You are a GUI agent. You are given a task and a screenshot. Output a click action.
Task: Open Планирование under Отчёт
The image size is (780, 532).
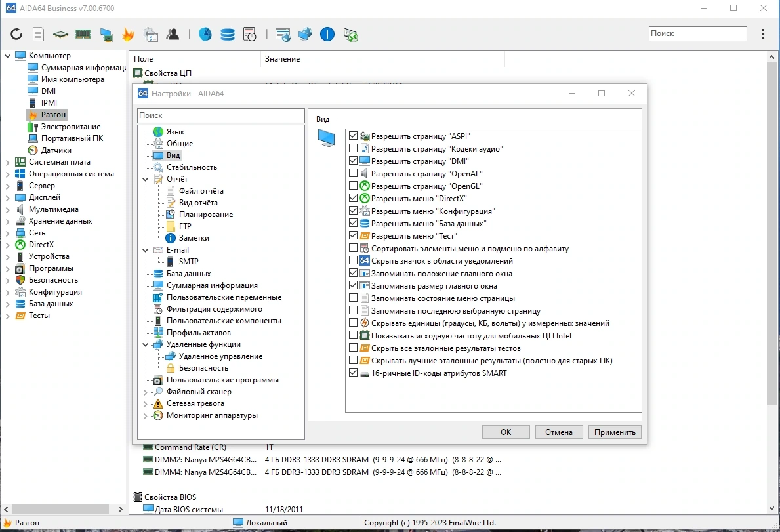click(206, 215)
